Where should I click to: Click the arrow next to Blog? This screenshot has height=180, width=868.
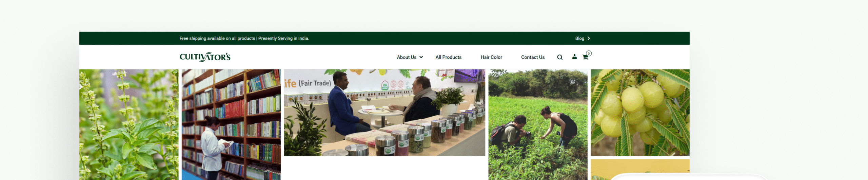589,38
